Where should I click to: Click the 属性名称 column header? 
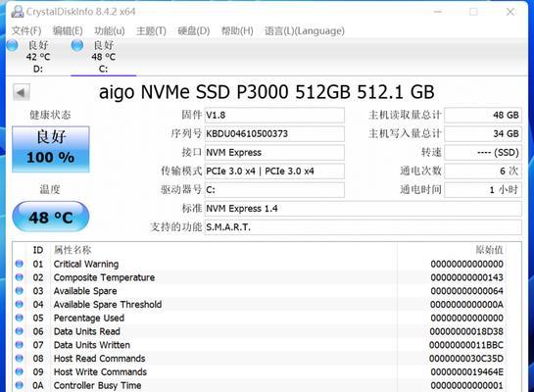point(73,250)
